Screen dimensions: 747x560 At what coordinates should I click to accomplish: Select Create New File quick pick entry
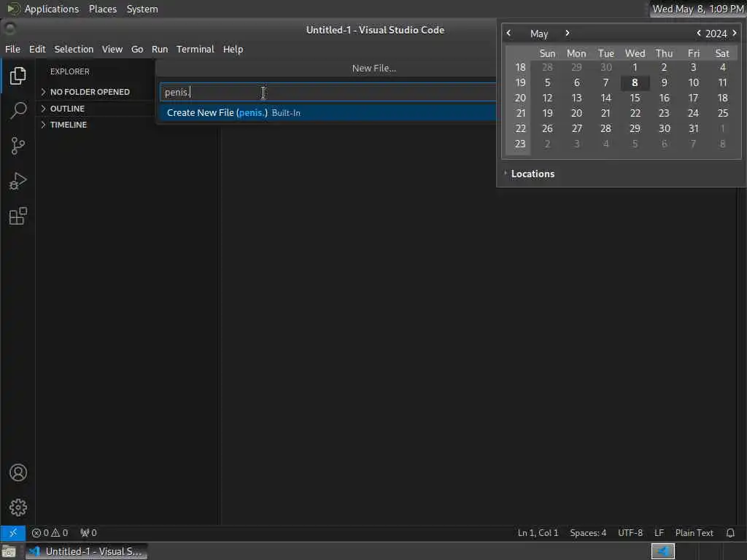pos(328,113)
